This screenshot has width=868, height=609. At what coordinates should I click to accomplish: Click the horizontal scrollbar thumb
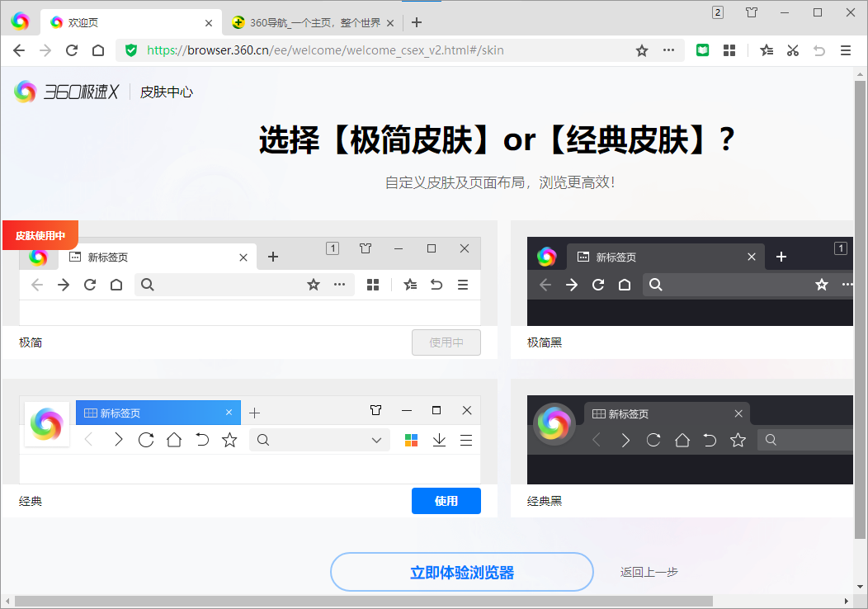364,602
